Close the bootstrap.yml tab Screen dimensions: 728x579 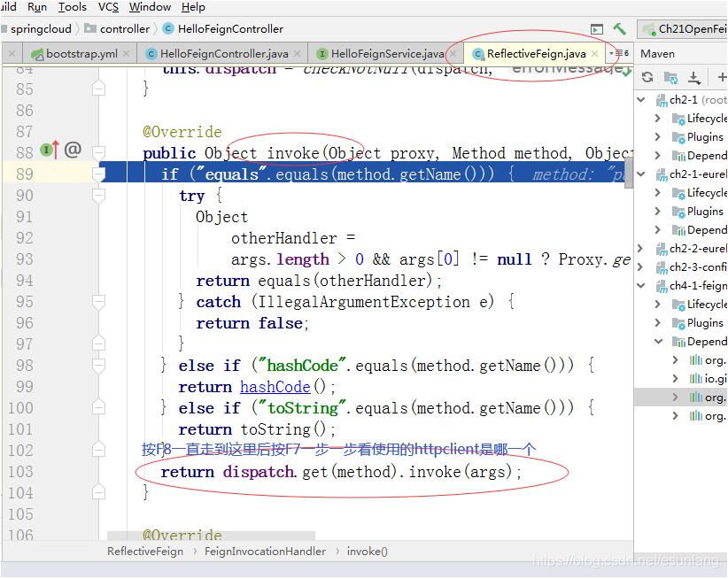[x=126, y=54]
